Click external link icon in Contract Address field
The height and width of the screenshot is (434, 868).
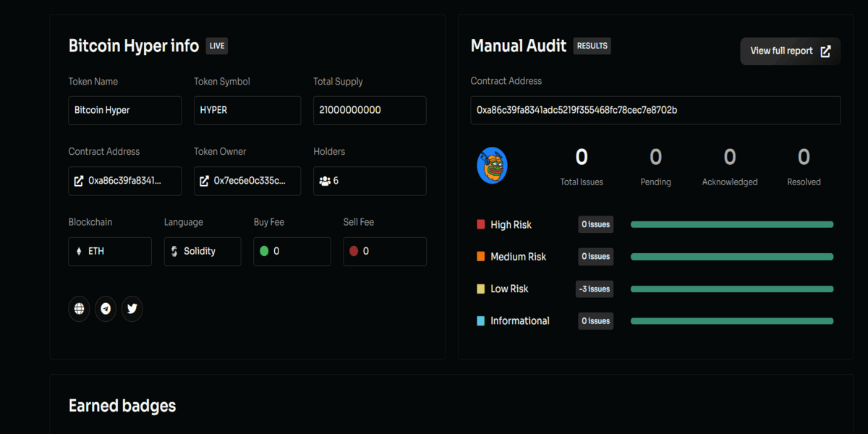click(79, 181)
